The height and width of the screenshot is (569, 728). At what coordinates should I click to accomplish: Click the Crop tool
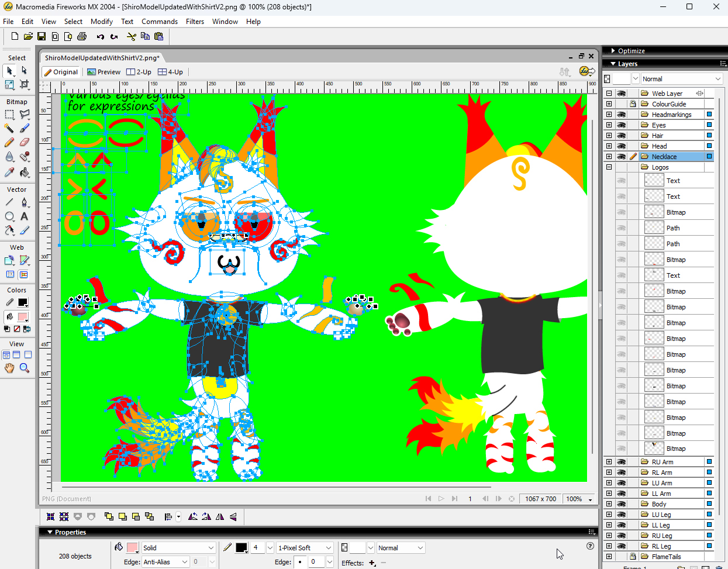tap(24, 84)
